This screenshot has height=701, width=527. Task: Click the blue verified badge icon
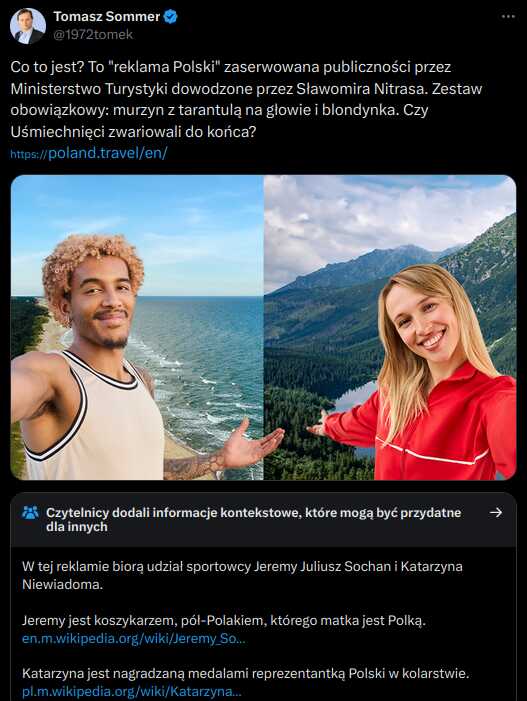(171, 17)
